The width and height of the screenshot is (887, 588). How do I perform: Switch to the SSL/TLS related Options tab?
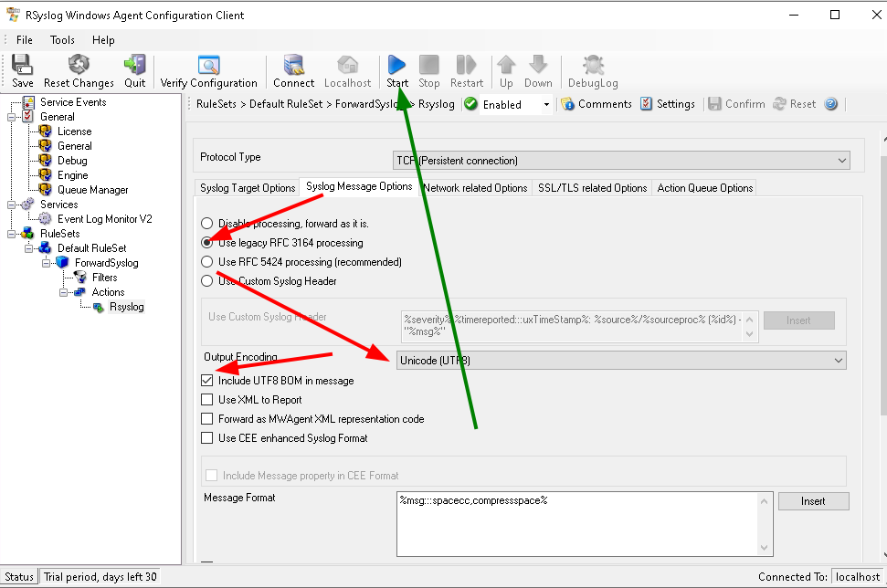click(x=592, y=187)
